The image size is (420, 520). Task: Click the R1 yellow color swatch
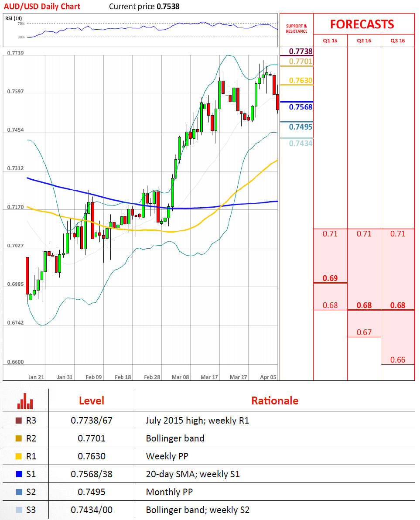[19, 456]
